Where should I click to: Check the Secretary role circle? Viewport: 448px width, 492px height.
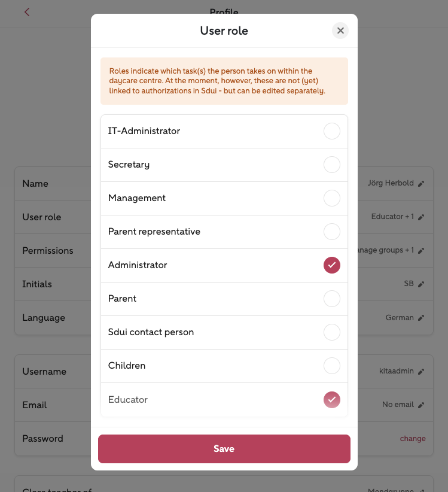coord(331,165)
